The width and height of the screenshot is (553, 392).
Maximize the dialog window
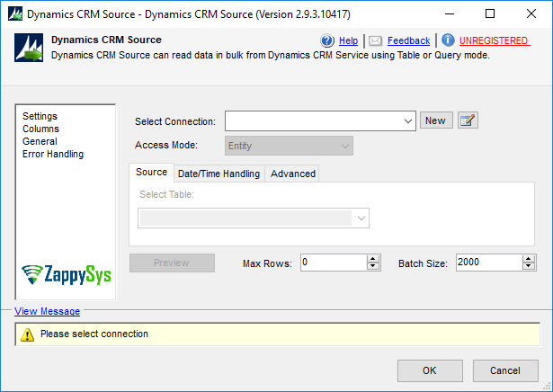click(x=490, y=13)
